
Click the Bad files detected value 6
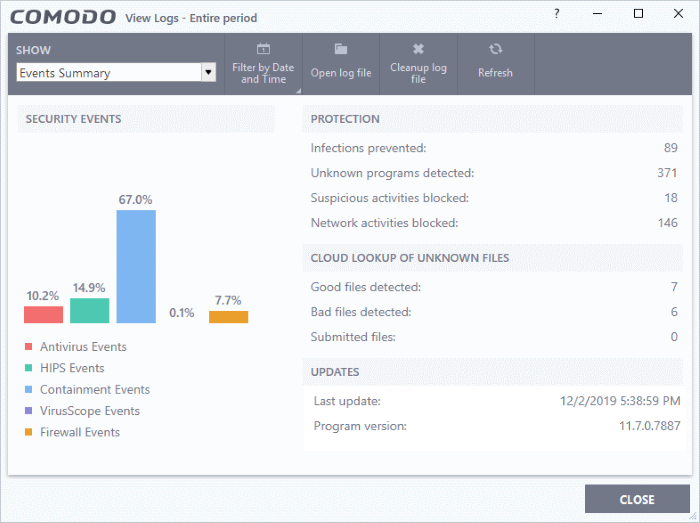click(x=674, y=312)
